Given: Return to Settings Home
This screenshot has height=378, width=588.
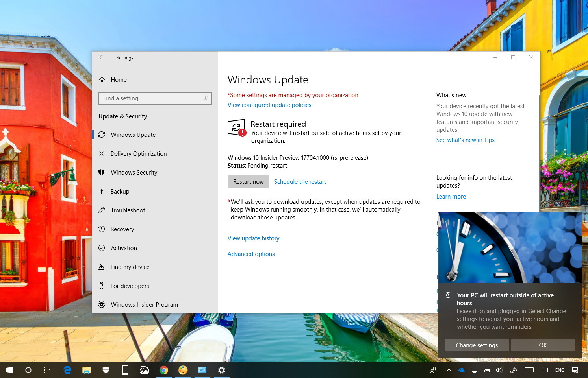Looking at the screenshot, I should (118, 79).
